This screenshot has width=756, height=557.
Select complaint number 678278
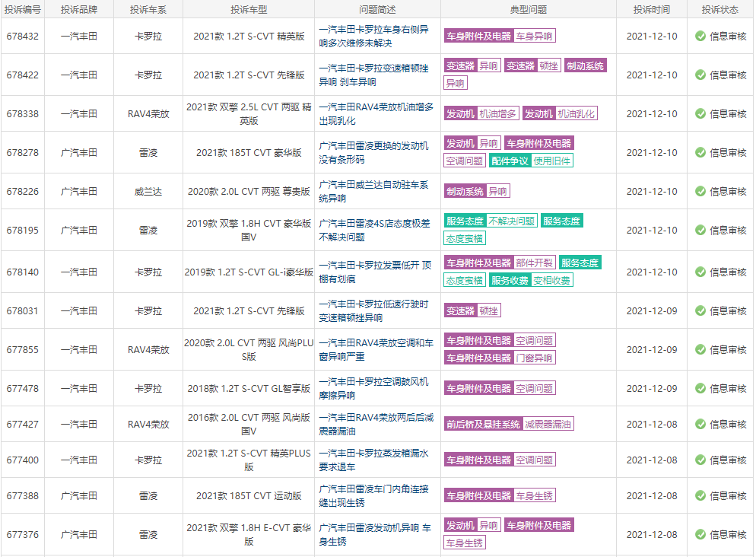click(x=23, y=152)
